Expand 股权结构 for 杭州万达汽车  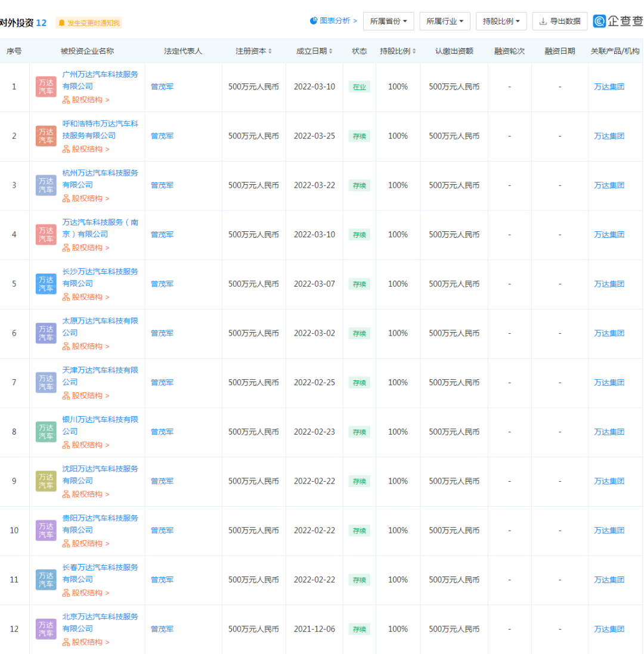point(86,198)
